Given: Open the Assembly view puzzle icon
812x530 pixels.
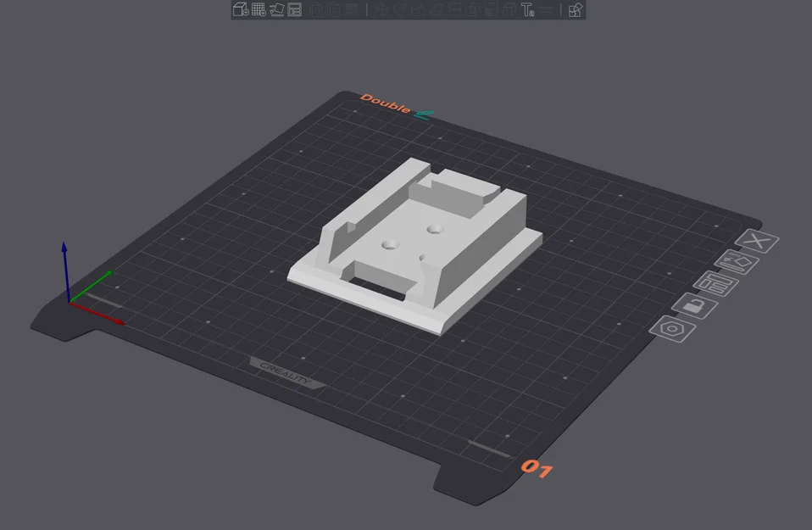Looking at the screenshot, I should (575, 9).
